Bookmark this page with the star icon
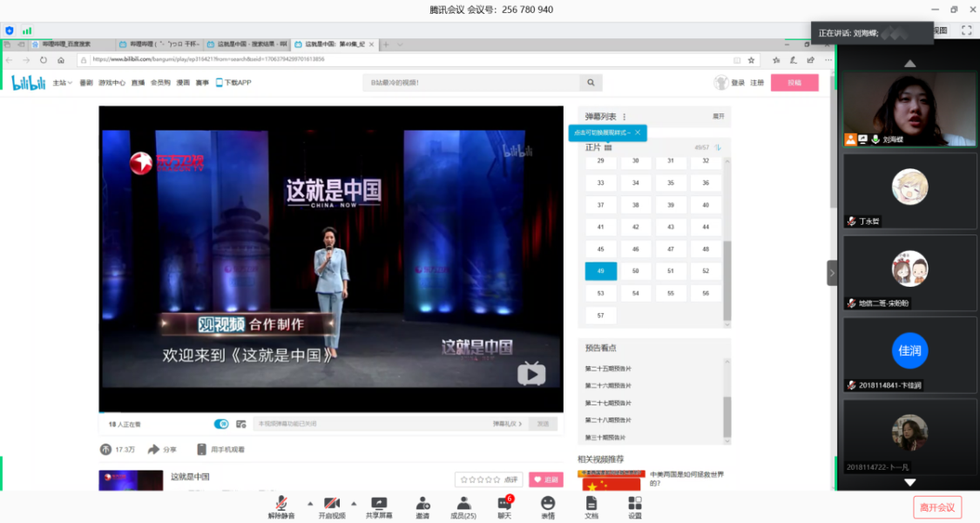This screenshot has width=980, height=523. tap(751, 60)
